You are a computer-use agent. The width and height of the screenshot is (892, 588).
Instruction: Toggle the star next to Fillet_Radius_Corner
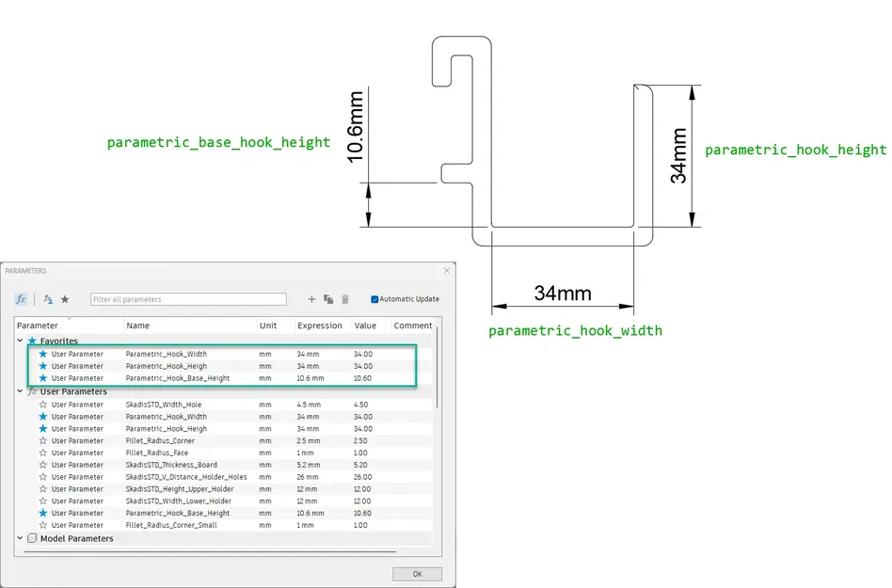[x=41, y=440]
